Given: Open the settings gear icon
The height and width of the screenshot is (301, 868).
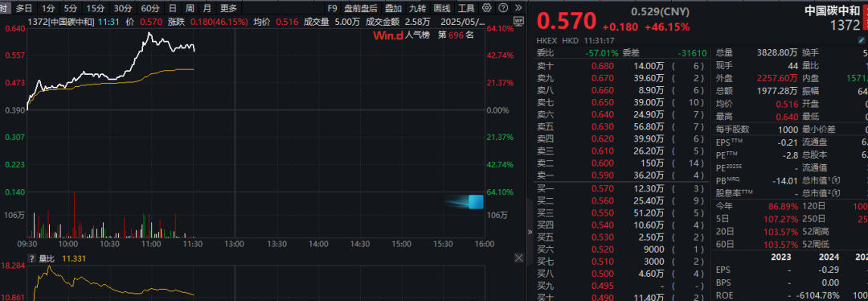Looking at the screenshot, I should click(486, 8).
